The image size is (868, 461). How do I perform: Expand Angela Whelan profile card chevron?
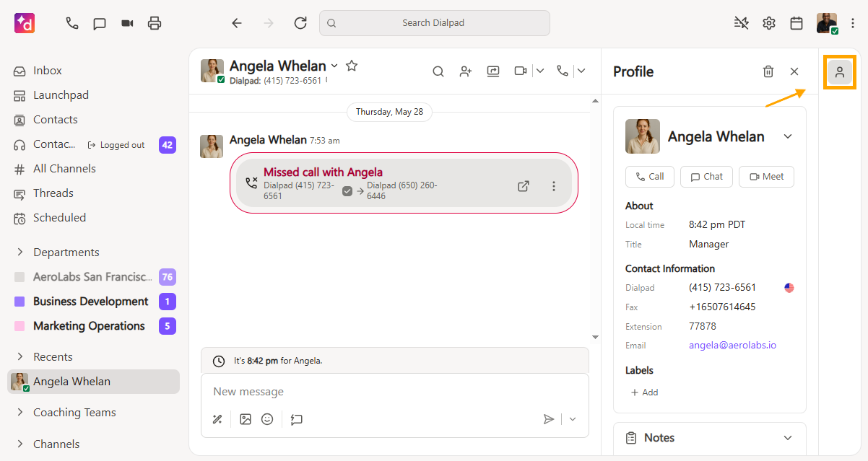[788, 136]
